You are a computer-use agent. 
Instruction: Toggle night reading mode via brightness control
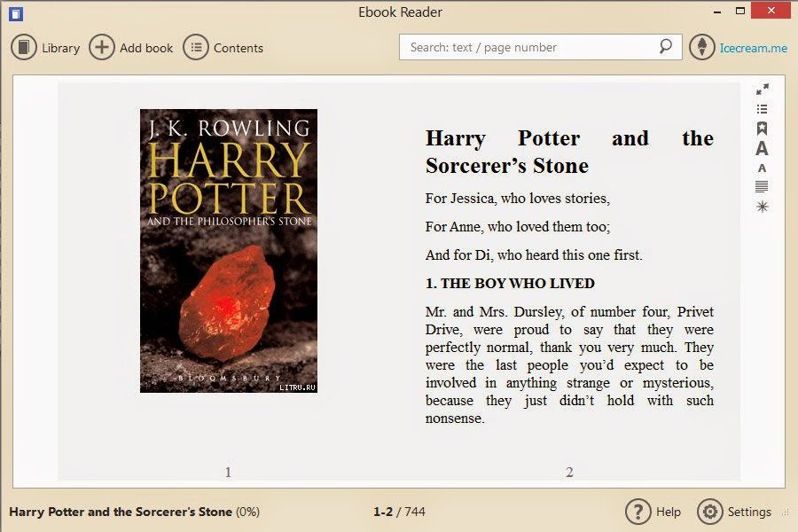(761, 206)
